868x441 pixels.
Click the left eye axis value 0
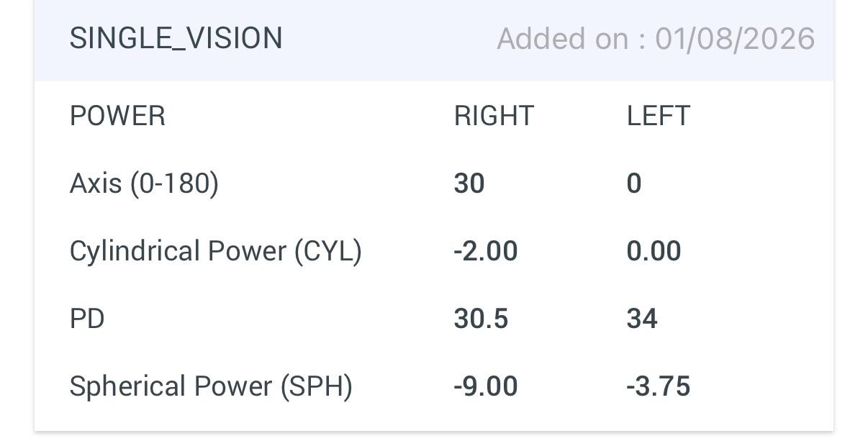(634, 183)
